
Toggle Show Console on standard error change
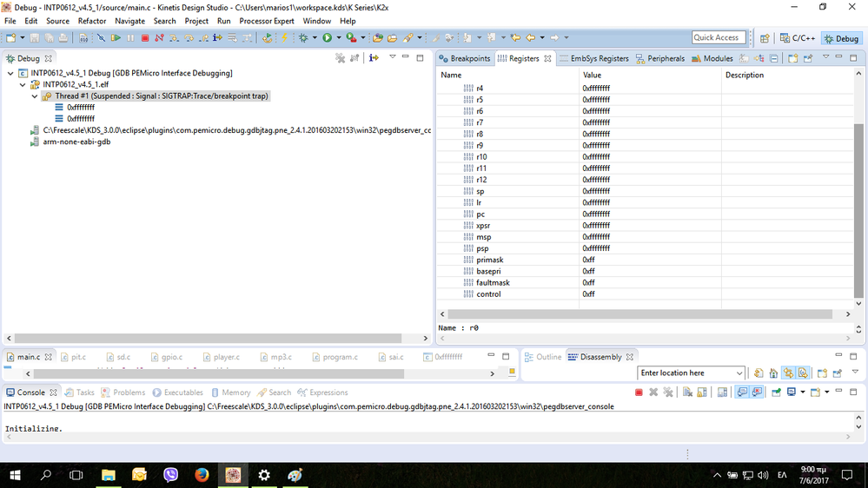click(758, 392)
